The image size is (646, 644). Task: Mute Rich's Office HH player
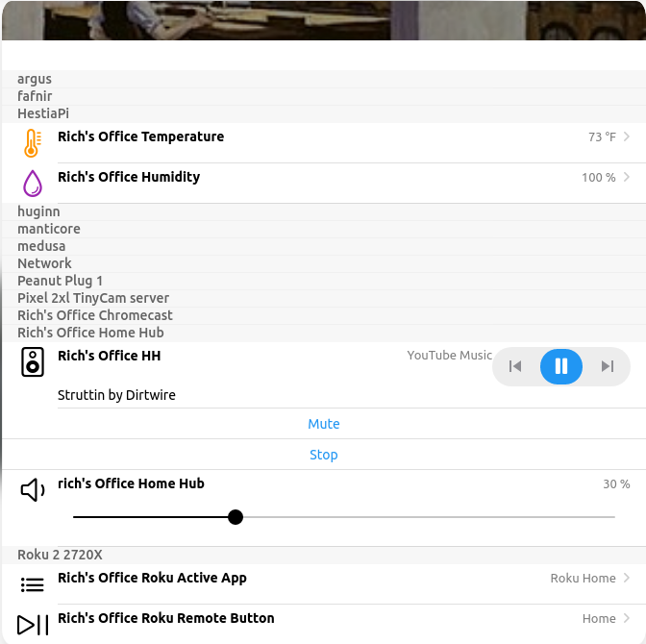tap(324, 424)
